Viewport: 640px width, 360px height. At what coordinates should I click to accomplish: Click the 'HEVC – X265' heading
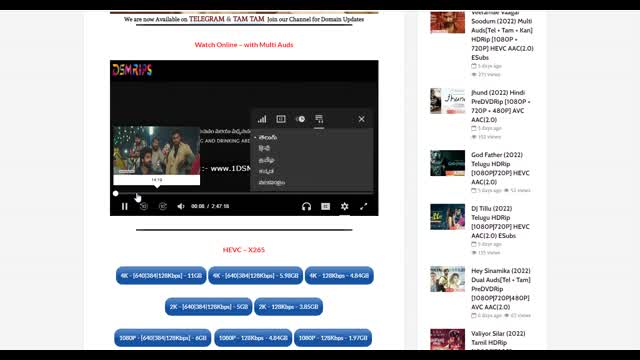[244, 250]
